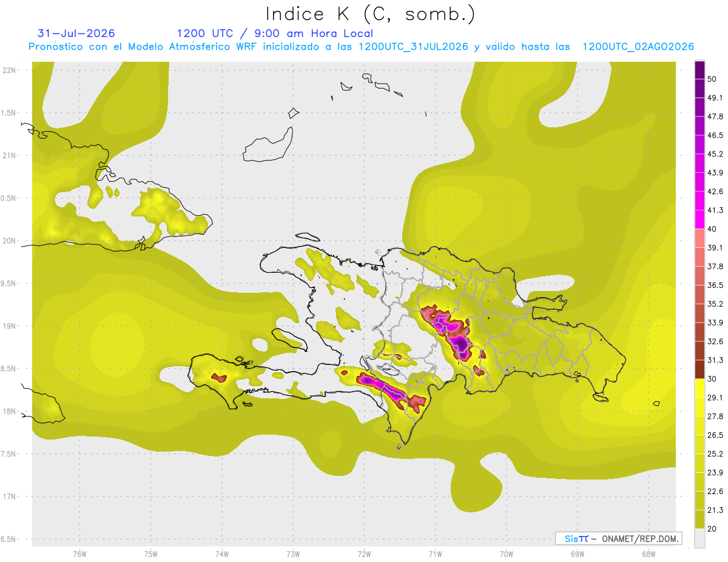Image resolution: width=728 pixels, height=562 pixels.
Task: Click the legend value '40'
Action: (712, 229)
